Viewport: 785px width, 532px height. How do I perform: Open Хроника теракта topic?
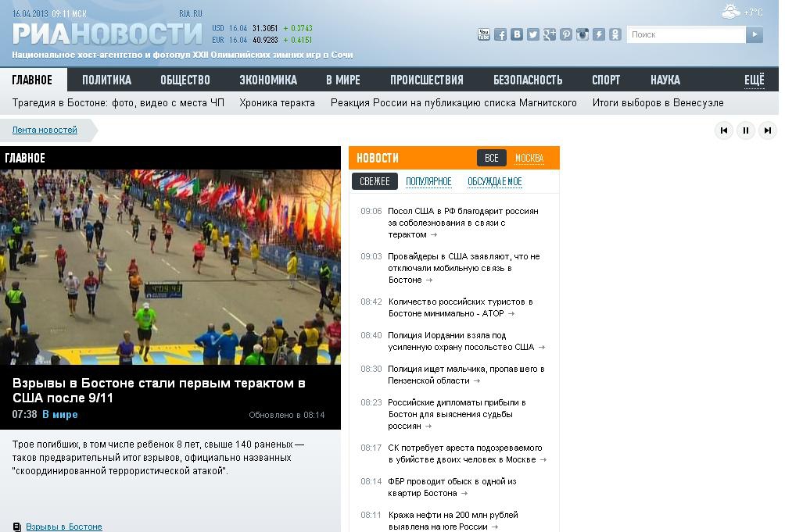[277, 103]
